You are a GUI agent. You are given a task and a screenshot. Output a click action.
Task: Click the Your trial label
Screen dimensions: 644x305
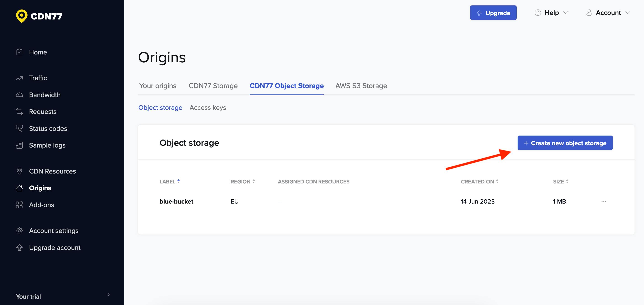tap(28, 296)
